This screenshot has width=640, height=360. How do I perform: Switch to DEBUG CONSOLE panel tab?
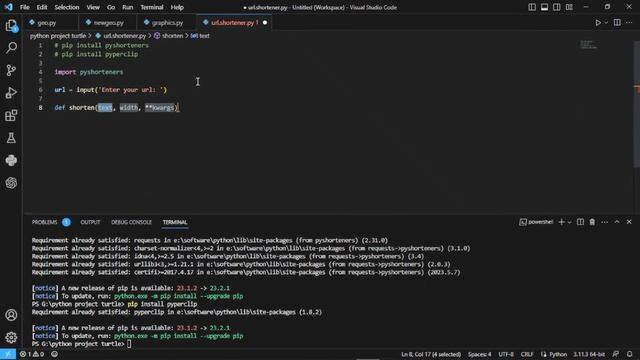pyautogui.click(x=131, y=222)
